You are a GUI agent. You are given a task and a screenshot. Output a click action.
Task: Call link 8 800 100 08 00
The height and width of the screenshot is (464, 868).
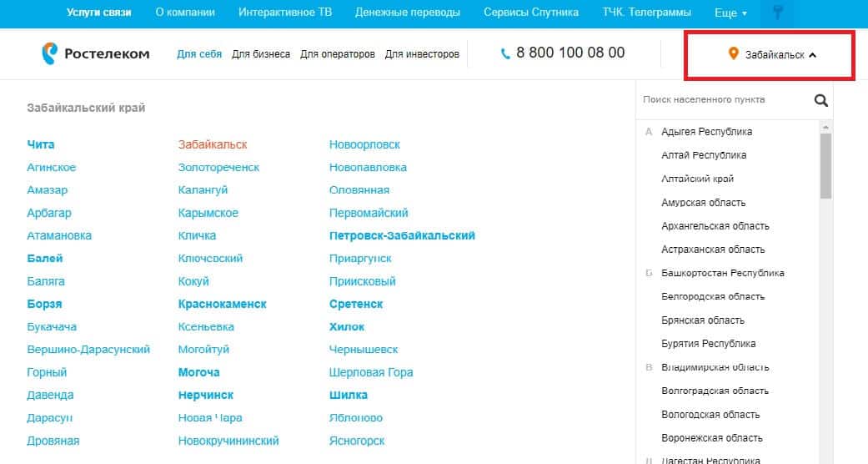(x=569, y=53)
